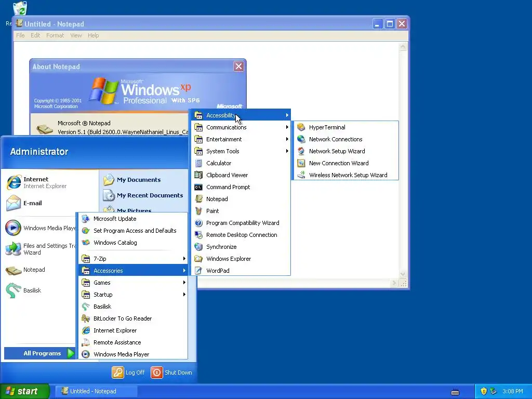
Task: Open the File menu in Notepad
Action: pyautogui.click(x=20, y=35)
